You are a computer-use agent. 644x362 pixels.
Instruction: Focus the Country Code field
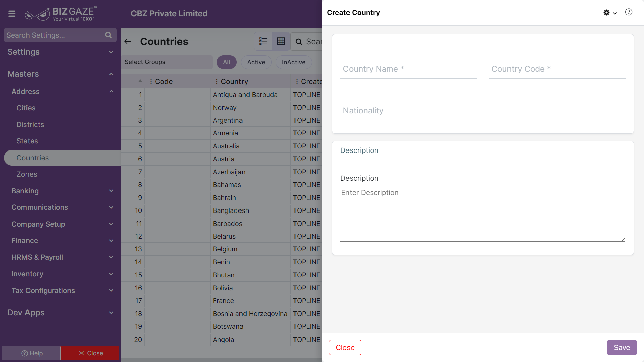coord(557,69)
